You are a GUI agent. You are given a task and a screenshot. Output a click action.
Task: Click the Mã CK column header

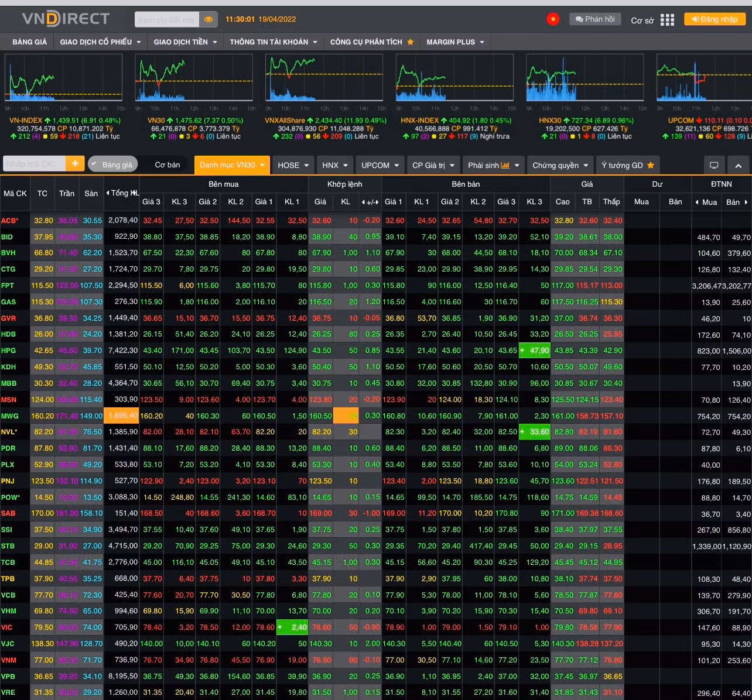tap(15, 193)
